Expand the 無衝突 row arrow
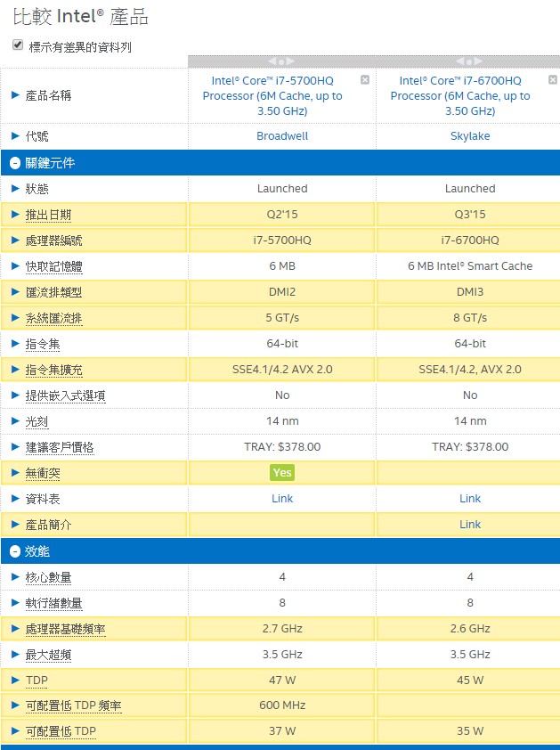Image resolution: width=560 pixels, height=750 pixels. pyautogui.click(x=15, y=473)
